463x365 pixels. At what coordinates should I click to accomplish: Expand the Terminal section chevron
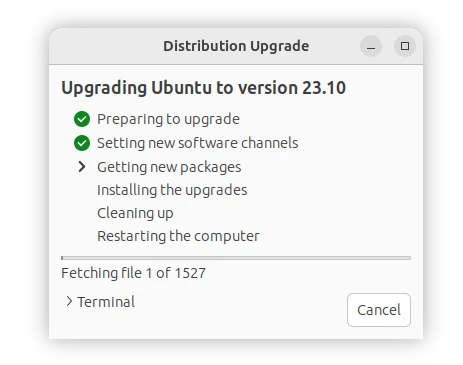tap(69, 301)
